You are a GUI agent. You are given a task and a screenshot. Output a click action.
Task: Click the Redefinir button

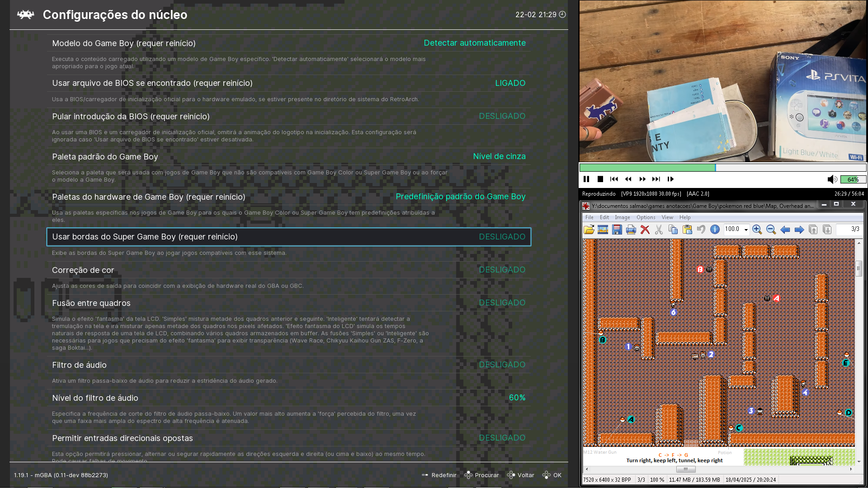coord(439,475)
